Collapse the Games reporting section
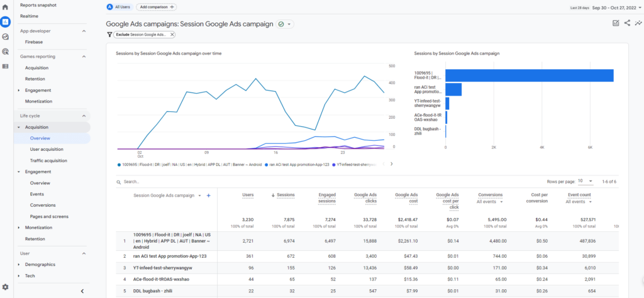The height and width of the screenshot is (298, 644). tap(84, 57)
